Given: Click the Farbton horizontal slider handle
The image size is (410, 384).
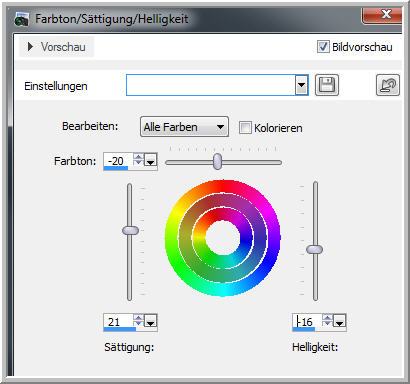Looking at the screenshot, I should [x=217, y=161].
